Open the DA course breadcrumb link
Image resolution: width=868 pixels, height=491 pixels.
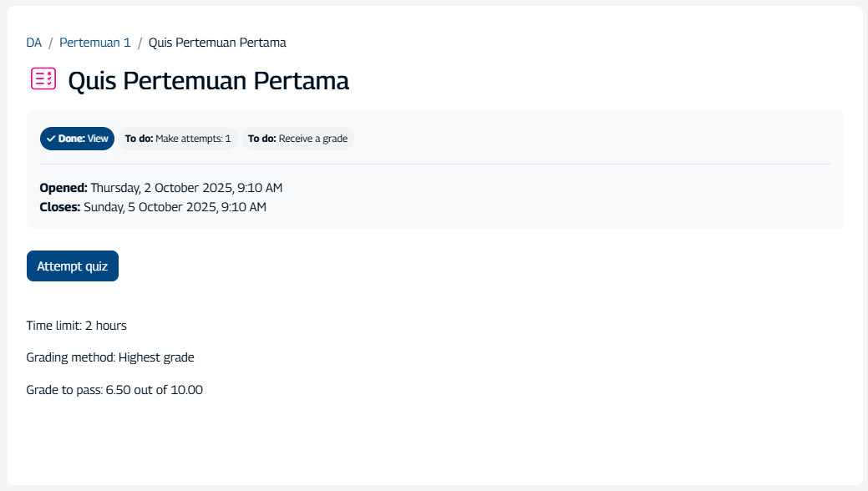pyautogui.click(x=34, y=43)
